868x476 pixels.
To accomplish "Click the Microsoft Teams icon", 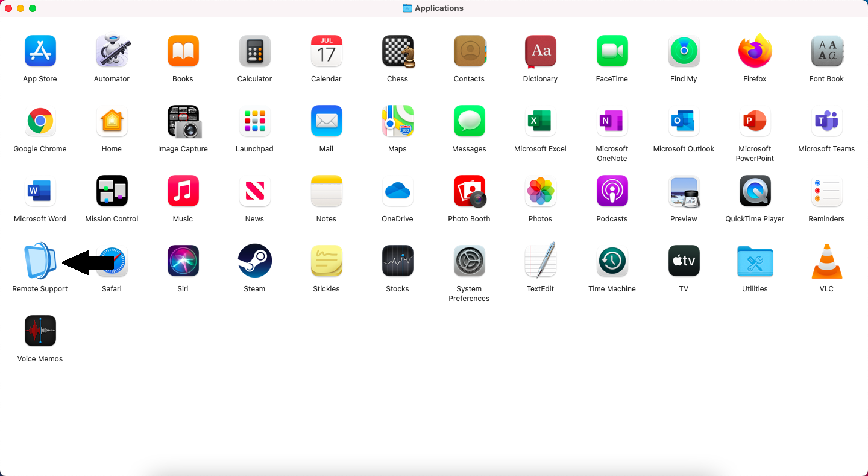I will [826, 121].
